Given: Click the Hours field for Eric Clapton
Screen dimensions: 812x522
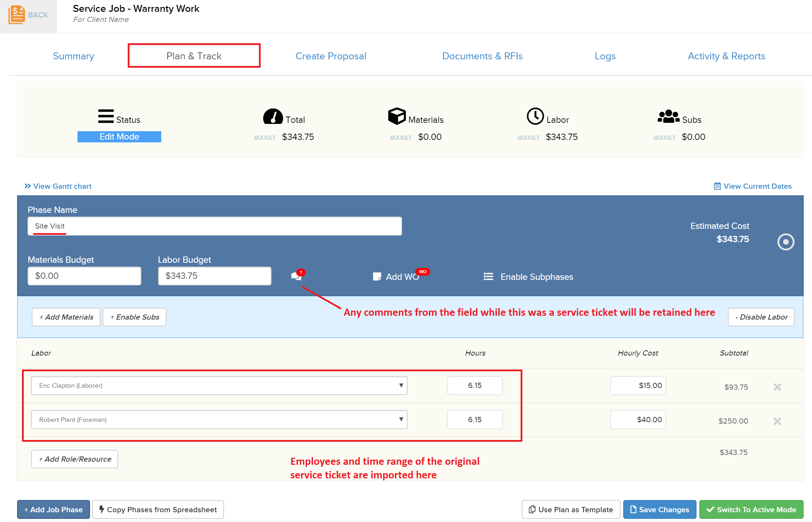Looking at the screenshot, I should pyautogui.click(x=475, y=385).
